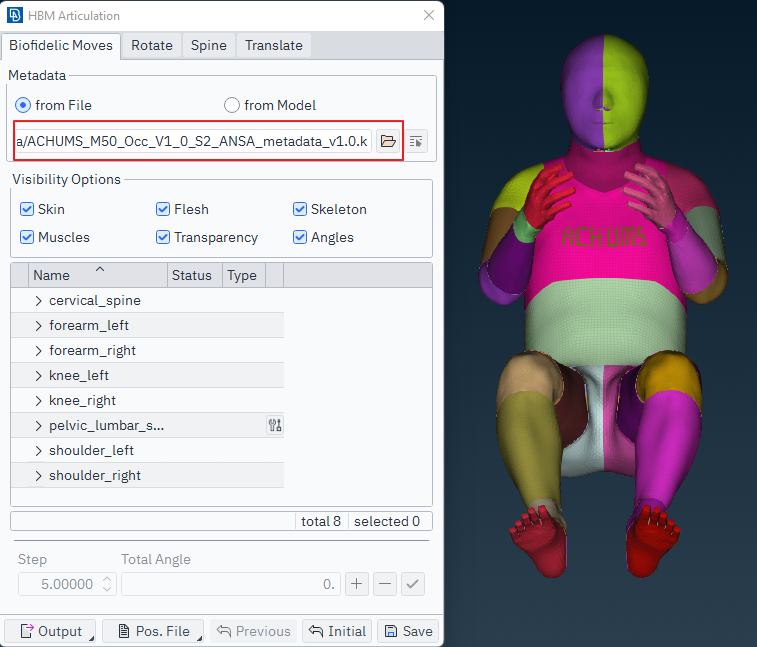Click the Step spinner arrows
The width and height of the screenshot is (757, 647).
pos(107,584)
